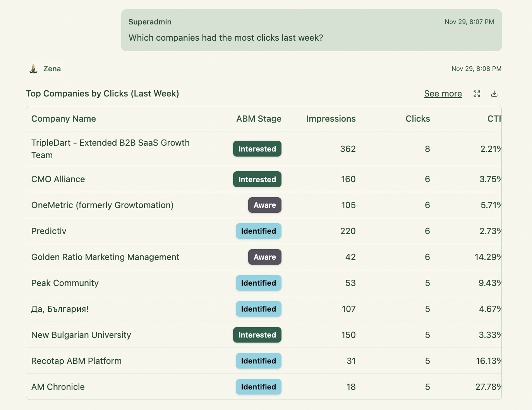Sort by the ABM Stage column header
532x410 pixels.
259,119
